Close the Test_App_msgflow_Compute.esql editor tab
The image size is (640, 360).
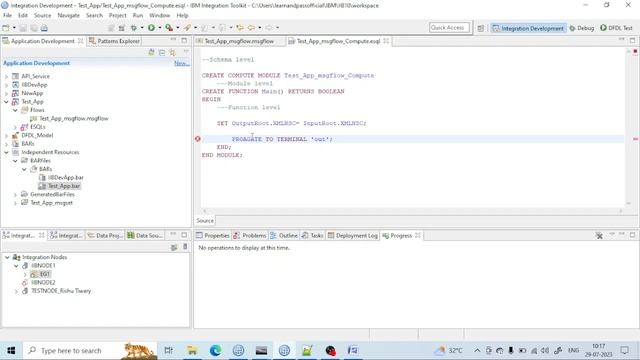tap(386, 41)
